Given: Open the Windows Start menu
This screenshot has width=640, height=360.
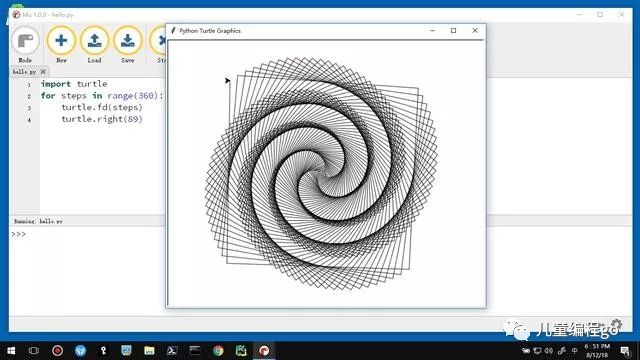Looking at the screenshot, I should (x=11, y=351).
